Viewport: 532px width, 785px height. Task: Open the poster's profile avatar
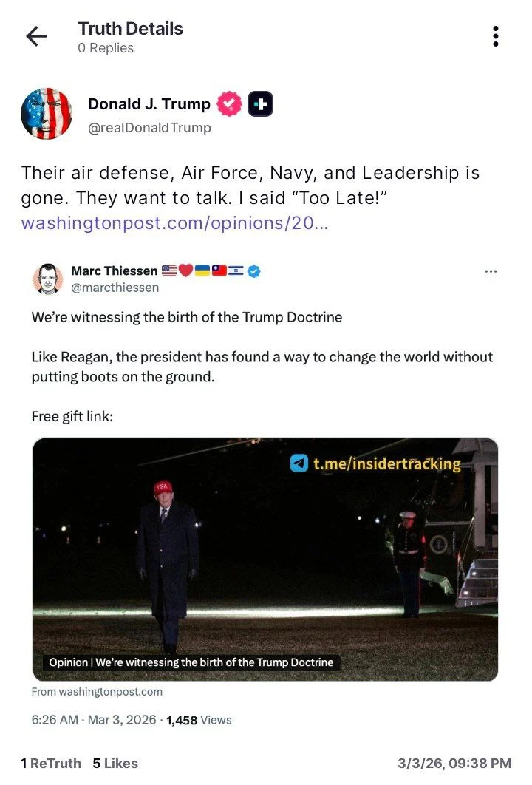click(x=47, y=114)
